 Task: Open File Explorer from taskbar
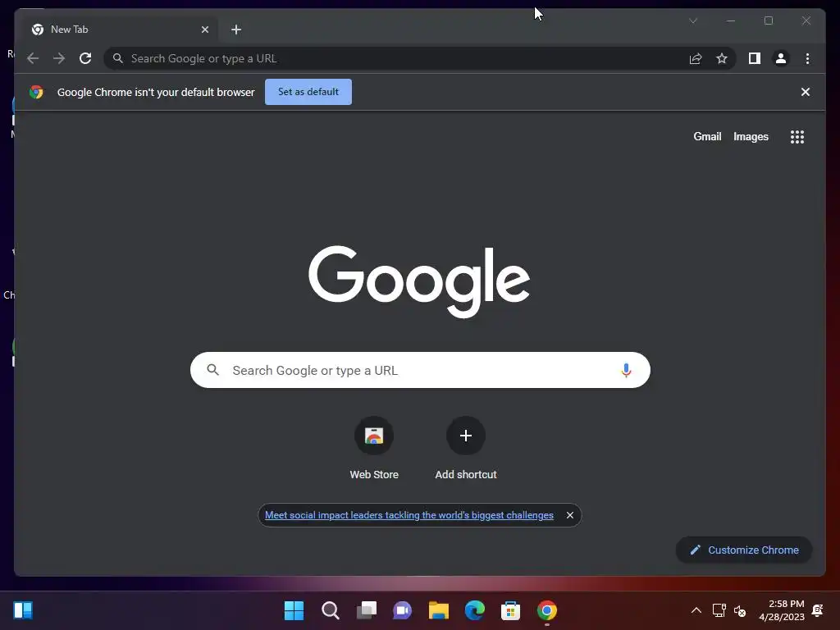439,610
